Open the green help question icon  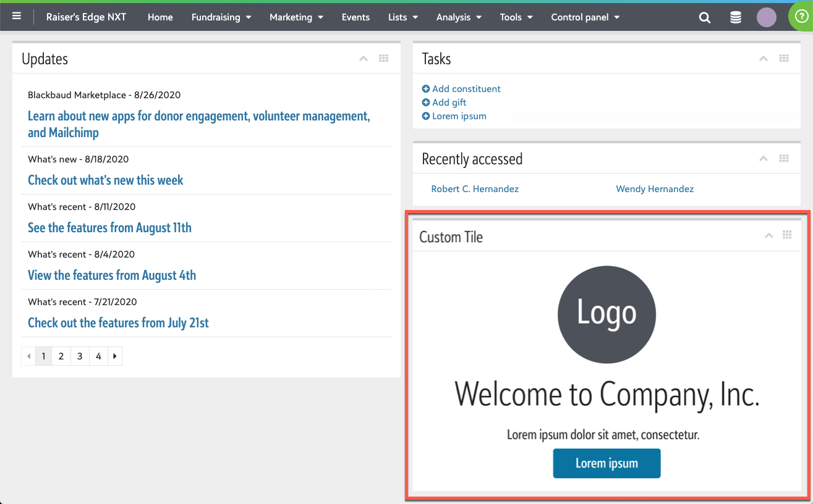click(801, 17)
